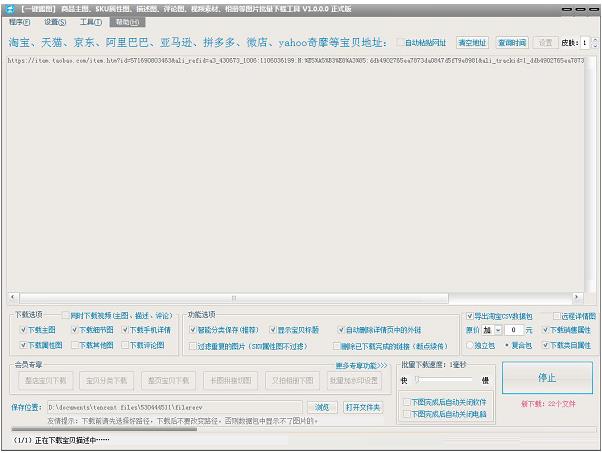Expand 更多专享功能>>> link

coord(361,365)
